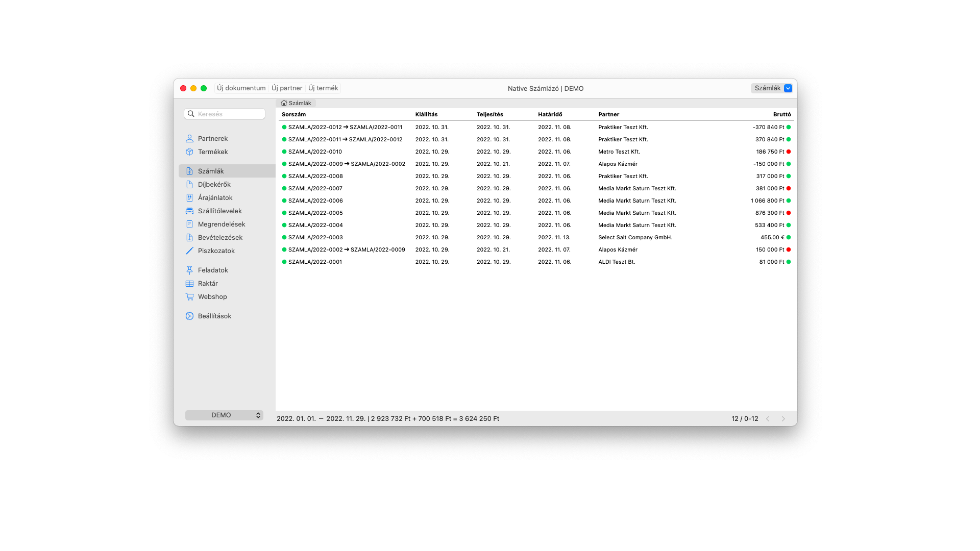Open the DEMO company selector

pyautogui.click(x=224, y=415)
